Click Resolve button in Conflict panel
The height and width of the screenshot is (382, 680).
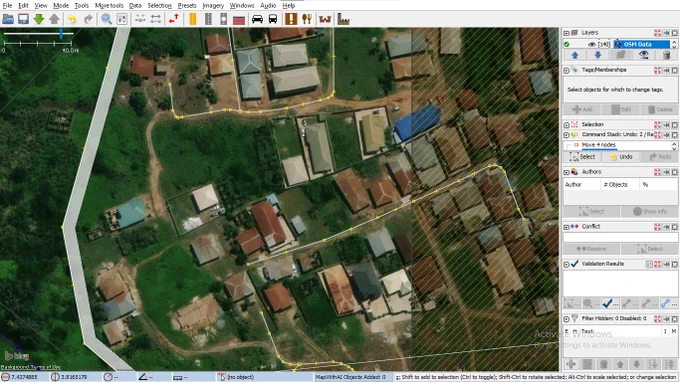click(592, 249)
